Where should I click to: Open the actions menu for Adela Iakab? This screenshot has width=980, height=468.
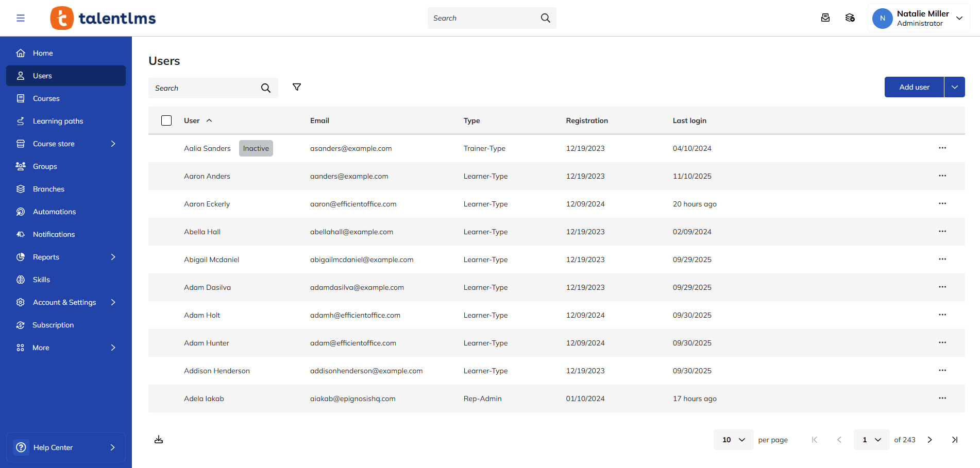[x=942, y=398]
